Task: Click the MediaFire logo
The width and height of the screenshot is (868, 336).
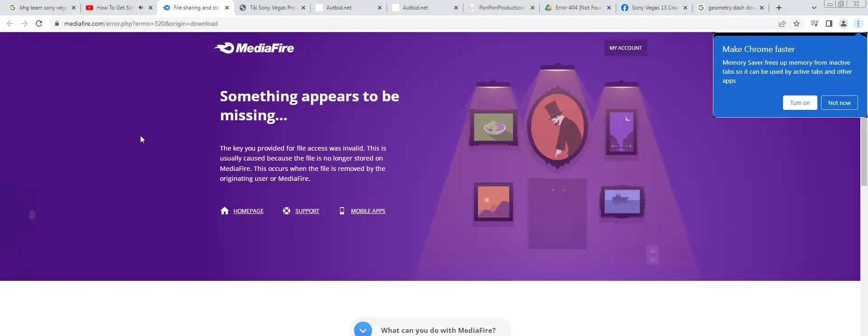Action: point(254,48)
